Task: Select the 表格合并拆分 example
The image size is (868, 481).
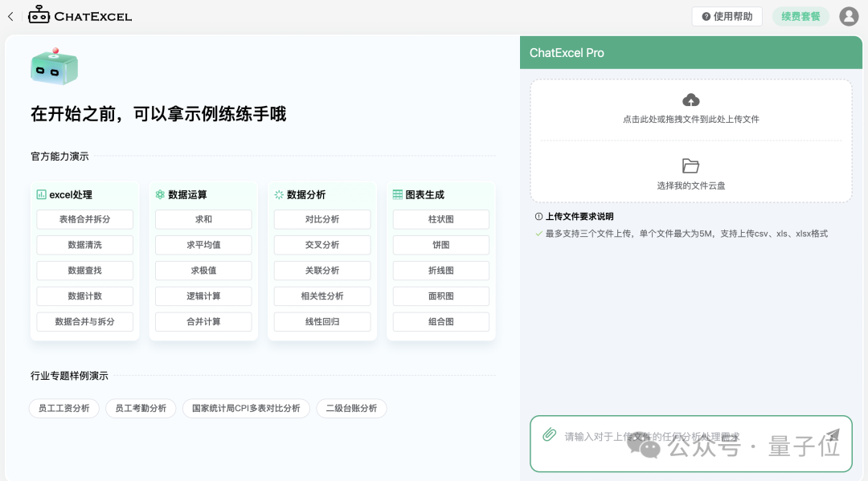Action: [x=84, y=219]
